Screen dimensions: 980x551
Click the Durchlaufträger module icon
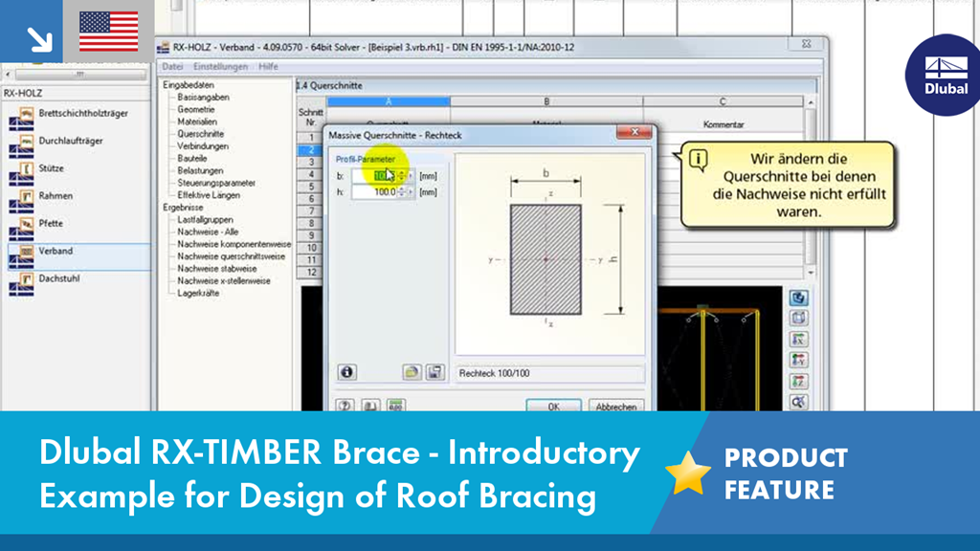pos(22,145)
